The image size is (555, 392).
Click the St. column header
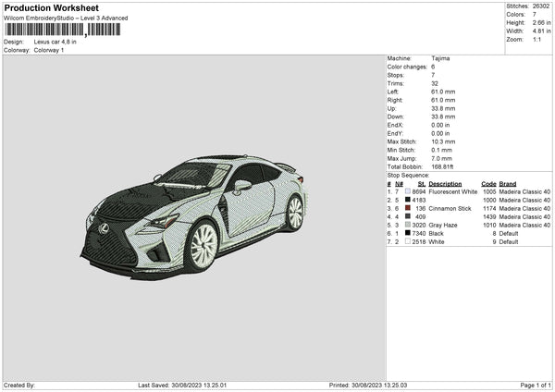[x=419, y=183]
